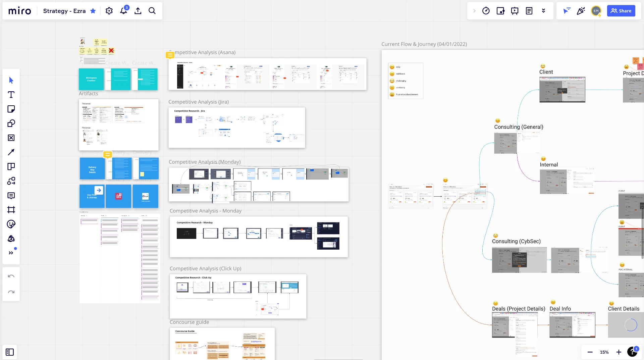
Task: Open the EM user avatar
Action: pyautogui.click(x=596, y=11)
